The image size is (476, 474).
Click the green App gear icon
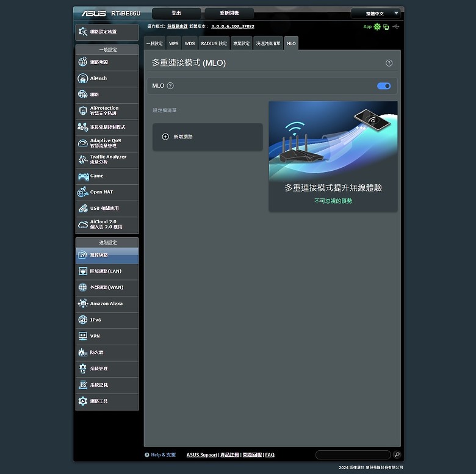(377, 27)
